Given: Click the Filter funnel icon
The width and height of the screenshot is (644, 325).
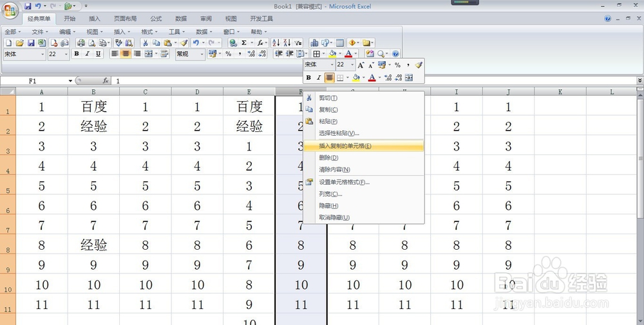Looking at the screenshot, I should (x=298, y=42).
